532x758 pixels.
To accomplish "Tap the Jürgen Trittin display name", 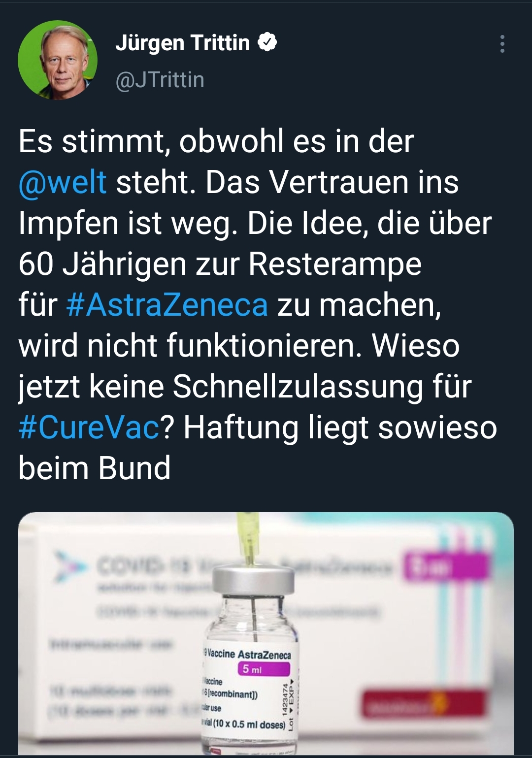I will (182, 43).
